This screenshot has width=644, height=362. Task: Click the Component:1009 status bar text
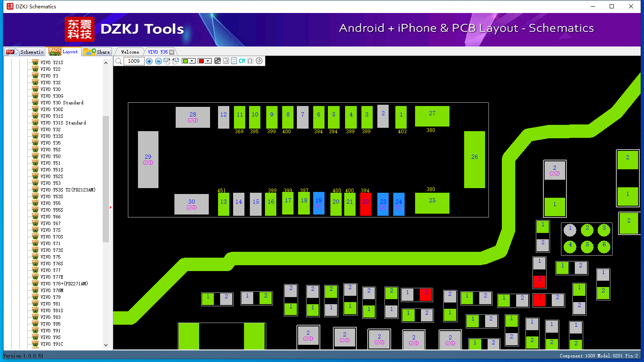tap(578, 356)
